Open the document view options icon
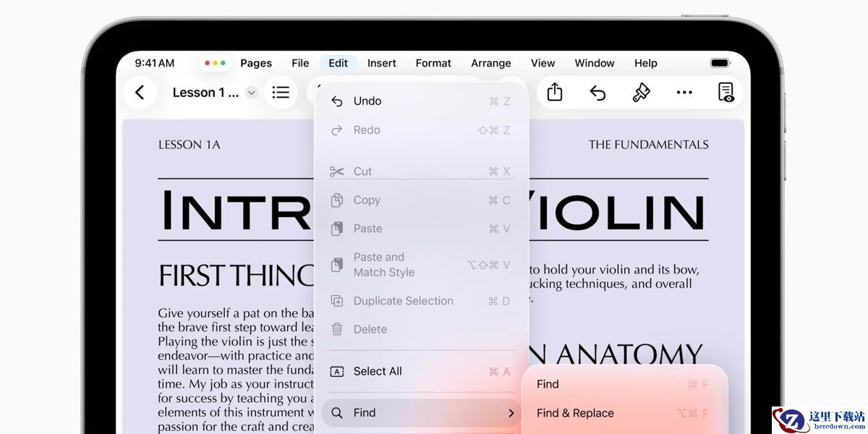Image resolution: width=868 pixels, height=434 pixels. 726,93
